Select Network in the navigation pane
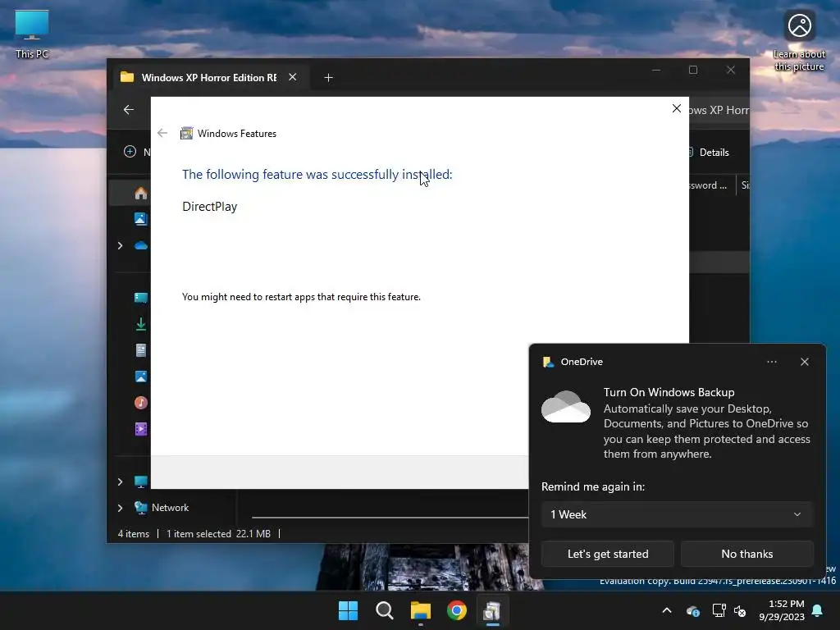This screenshot has width=840, height=630. click(x=170, y=508)
